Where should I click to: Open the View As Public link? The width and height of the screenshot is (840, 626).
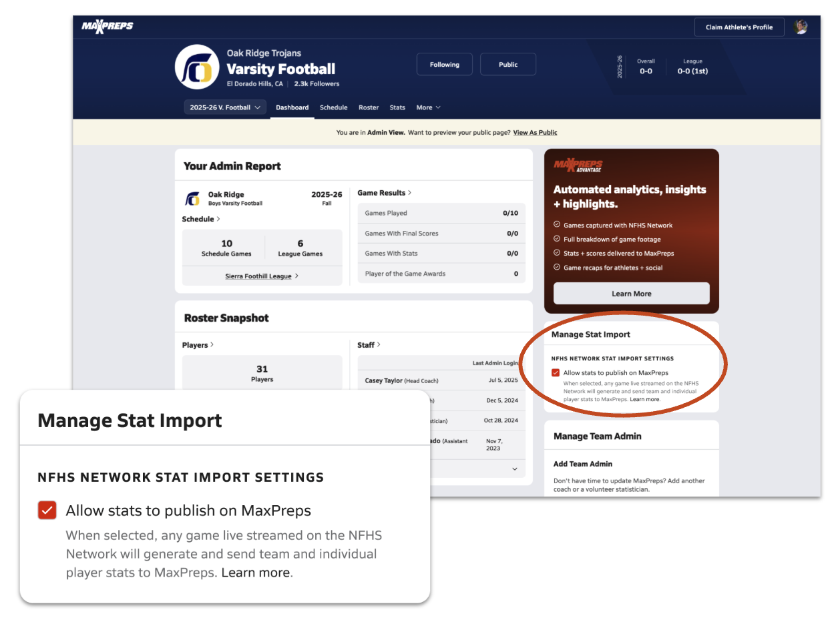coord(535,133)
